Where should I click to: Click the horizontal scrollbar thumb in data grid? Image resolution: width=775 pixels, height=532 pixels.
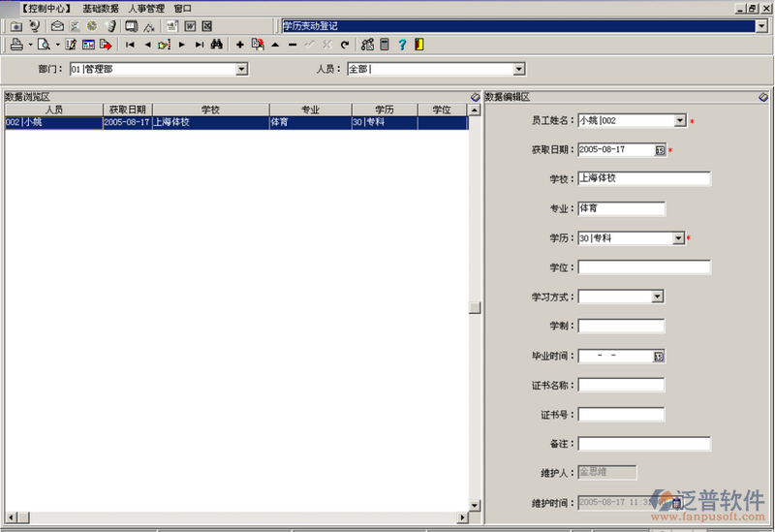tap(23, 517)
